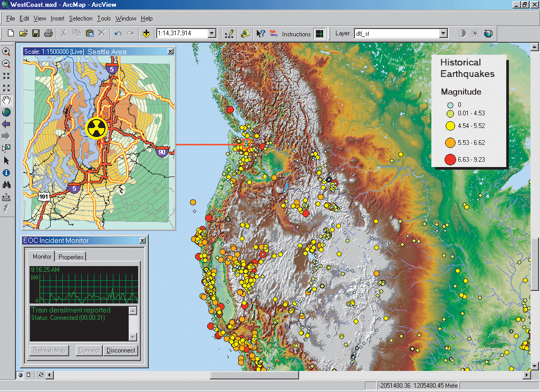Toggle the green grid icon beside Instructions
540x392 pixels.
pyautogui.click(x=319, y=34)
